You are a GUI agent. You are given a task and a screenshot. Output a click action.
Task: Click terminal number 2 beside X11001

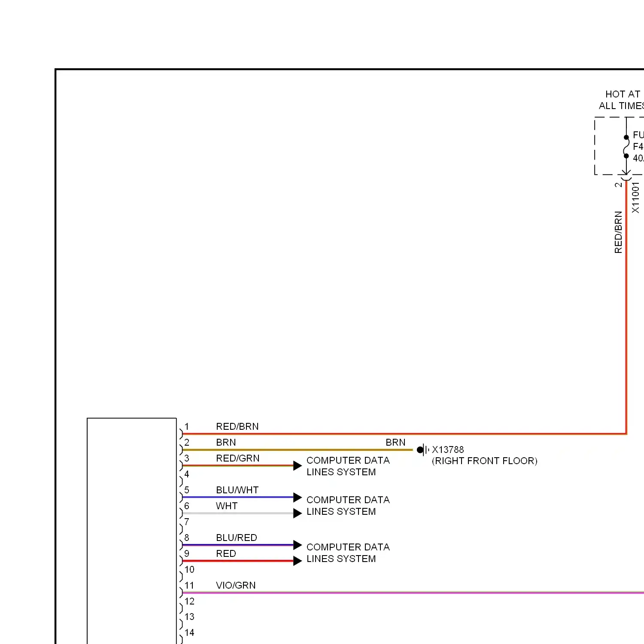click(618, 185)
